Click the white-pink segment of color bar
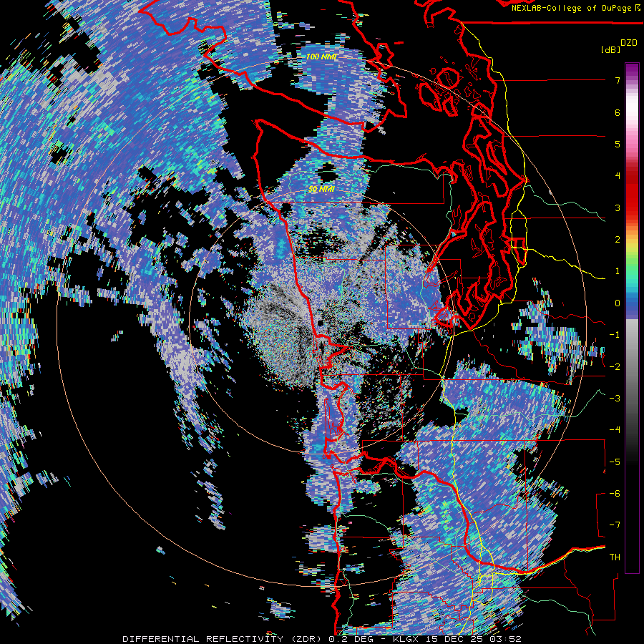This screenshot has height=644, width=644. [632, 113]
